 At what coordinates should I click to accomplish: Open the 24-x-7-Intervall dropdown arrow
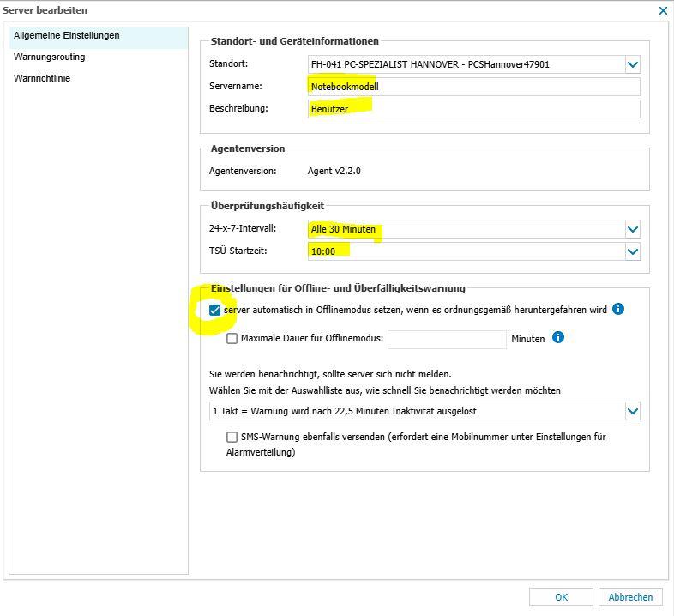(x=633, y=229)
